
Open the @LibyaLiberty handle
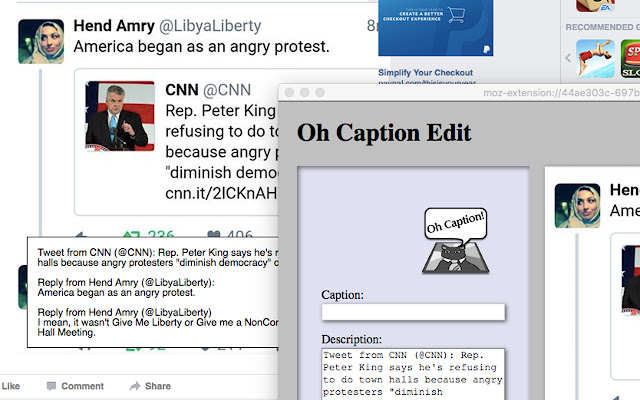tap(210, 26)
